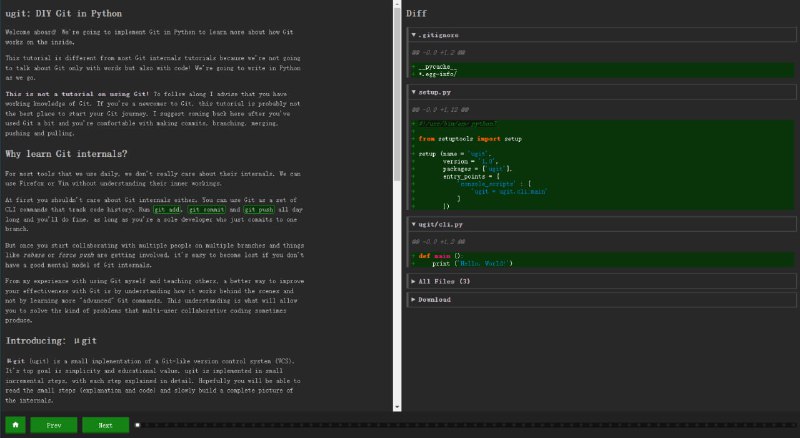Collapse the .gitignore diff section
Image resolution: width=800 pixels, height=438 pixels.
click(x=602, y=35)
